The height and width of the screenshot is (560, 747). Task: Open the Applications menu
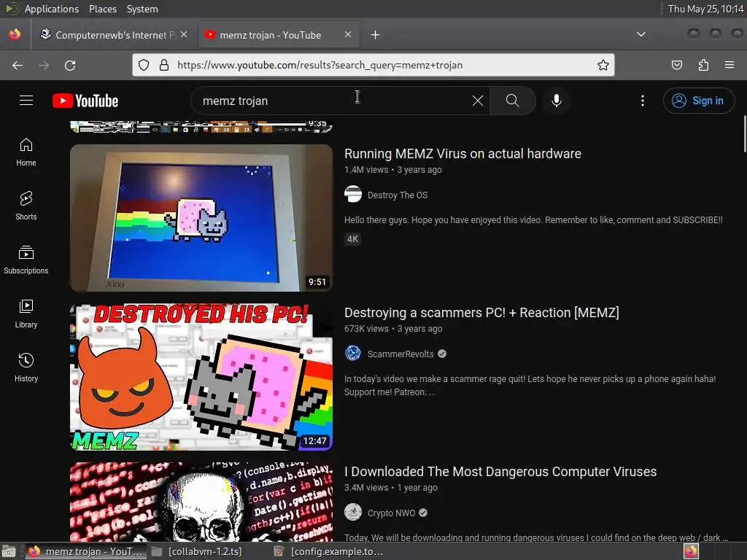coord(52,9)
